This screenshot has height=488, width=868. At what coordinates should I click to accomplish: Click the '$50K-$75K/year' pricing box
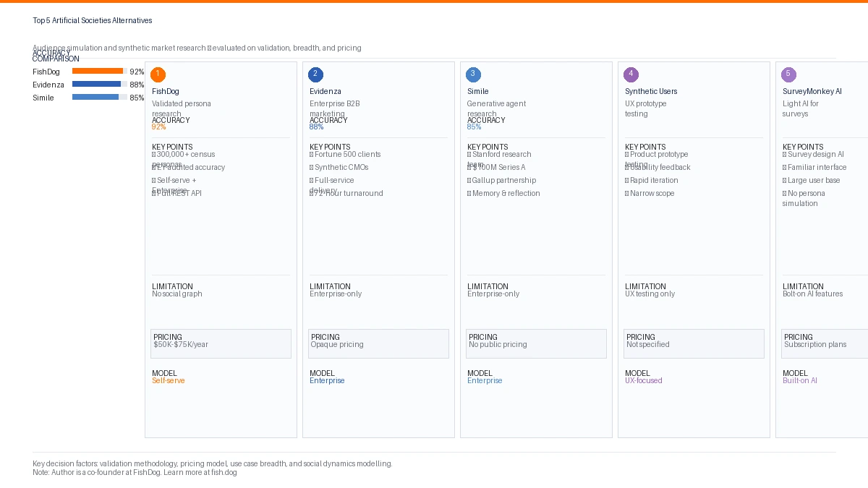pos(221,344)
